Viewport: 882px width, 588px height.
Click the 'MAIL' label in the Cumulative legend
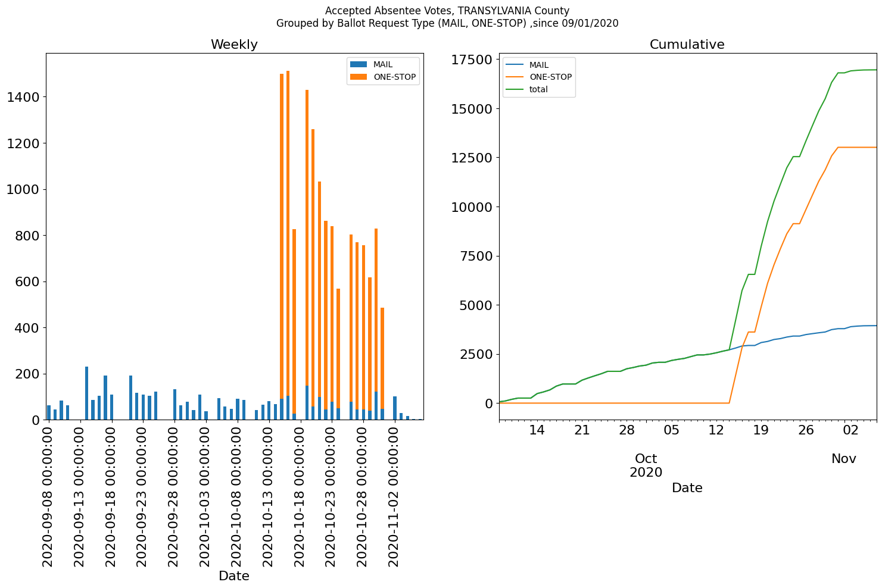(x=539, y=65)
